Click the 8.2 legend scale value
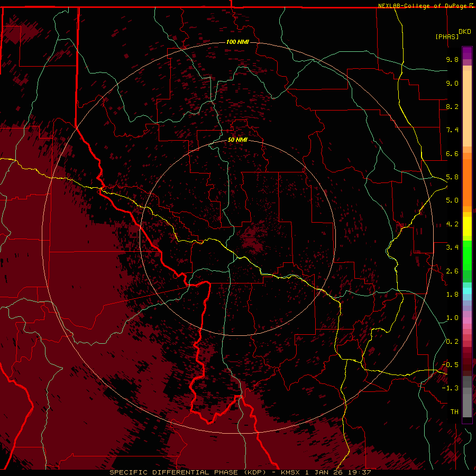 point(452,106)
